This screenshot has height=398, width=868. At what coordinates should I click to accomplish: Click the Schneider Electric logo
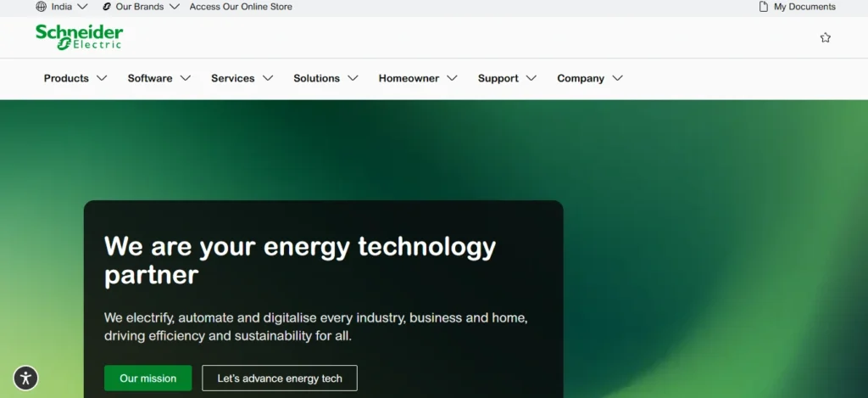(79, 37)
